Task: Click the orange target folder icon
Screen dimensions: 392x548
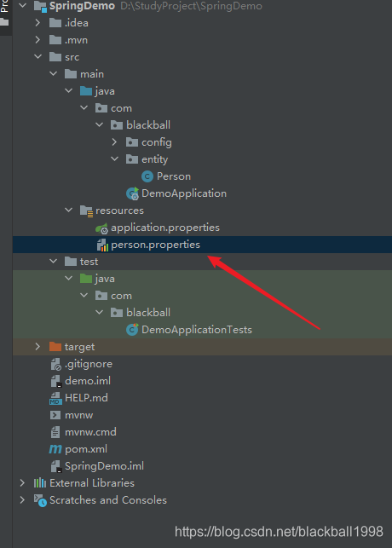Action: point(55,346)
